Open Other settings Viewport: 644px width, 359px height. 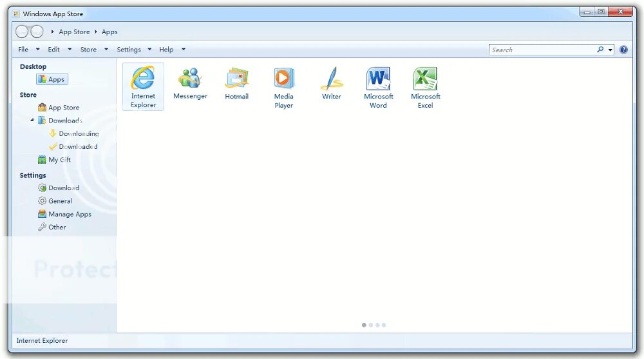52,227
